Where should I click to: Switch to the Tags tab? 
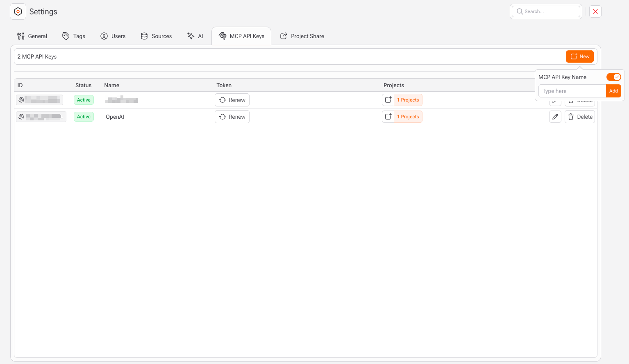pos(74,36)
